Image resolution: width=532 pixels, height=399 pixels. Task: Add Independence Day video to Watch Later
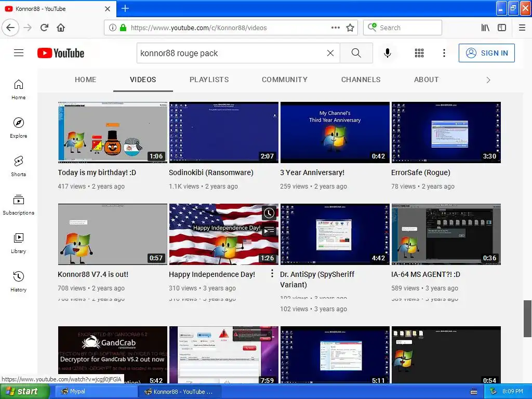tap(269, 213)
